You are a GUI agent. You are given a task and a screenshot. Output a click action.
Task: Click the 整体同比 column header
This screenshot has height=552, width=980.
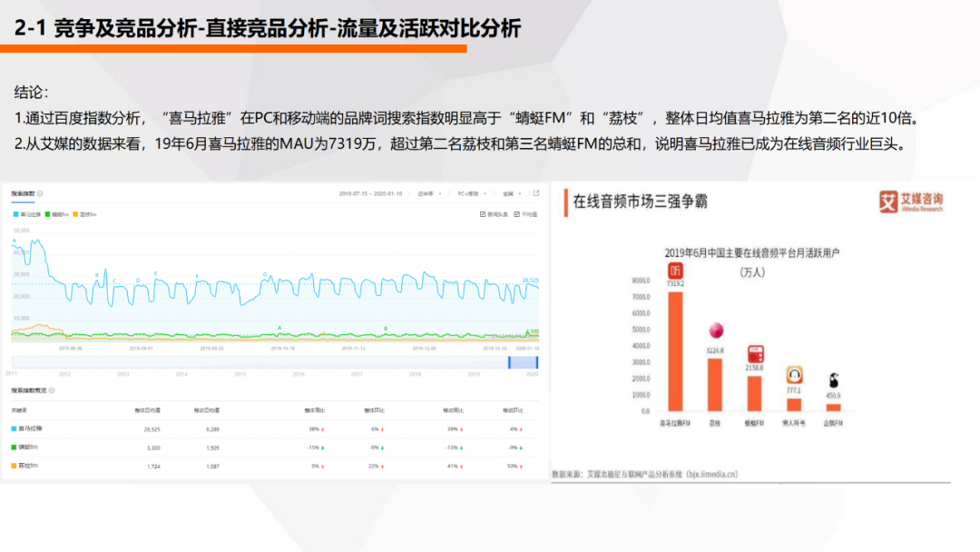click(314, 410)
